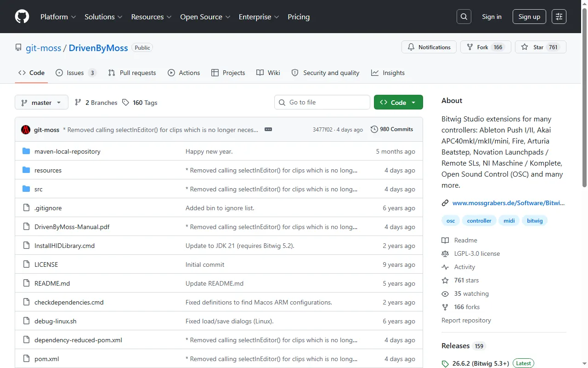Open the maven-local-repository folder icon
Image resolution: width=588 pixels, height=368 pixels.
[x=26, y=151]
